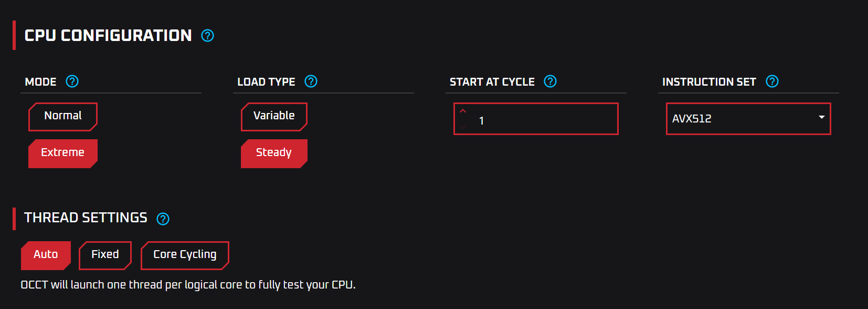Click into the Start At Cycle value field
The height and width of the screenshot is (309, 868).
(x=536, y=119)
